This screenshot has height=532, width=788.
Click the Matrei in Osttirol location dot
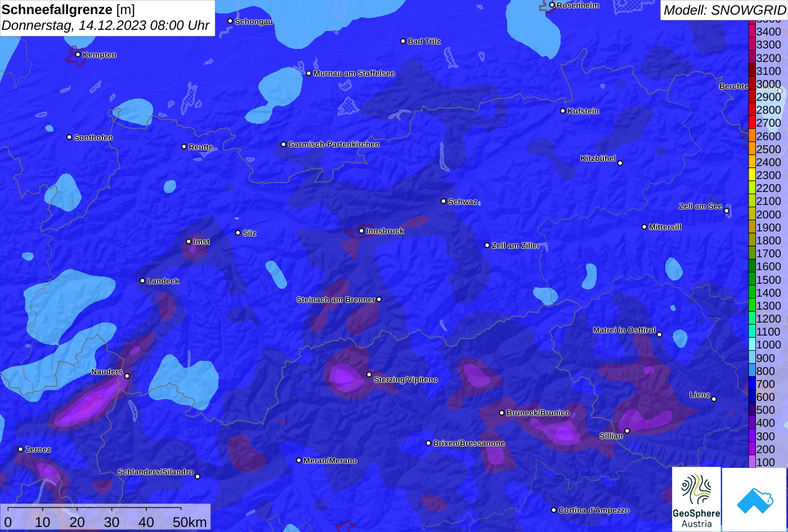[660, 334]
